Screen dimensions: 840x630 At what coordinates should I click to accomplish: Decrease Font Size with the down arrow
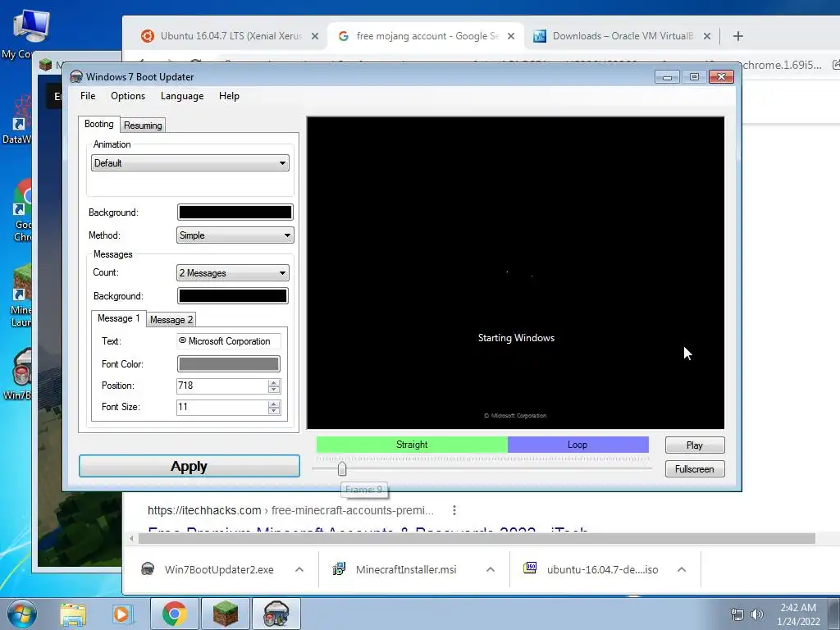(x=274, y=411)
